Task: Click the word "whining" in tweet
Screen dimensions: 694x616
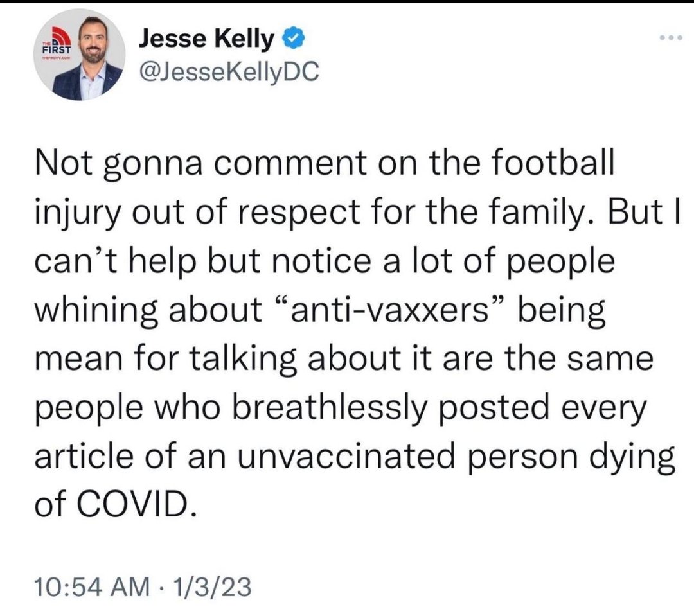Action: (96, 311)
